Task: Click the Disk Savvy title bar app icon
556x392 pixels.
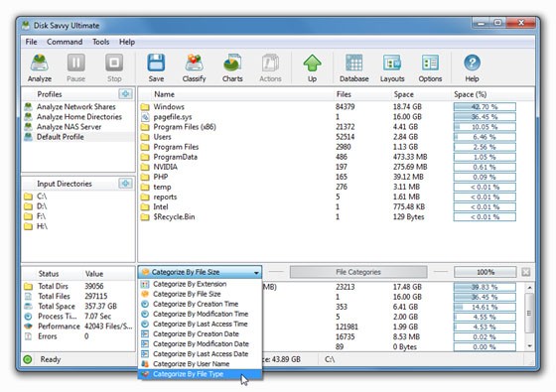Action: (26, 25)
